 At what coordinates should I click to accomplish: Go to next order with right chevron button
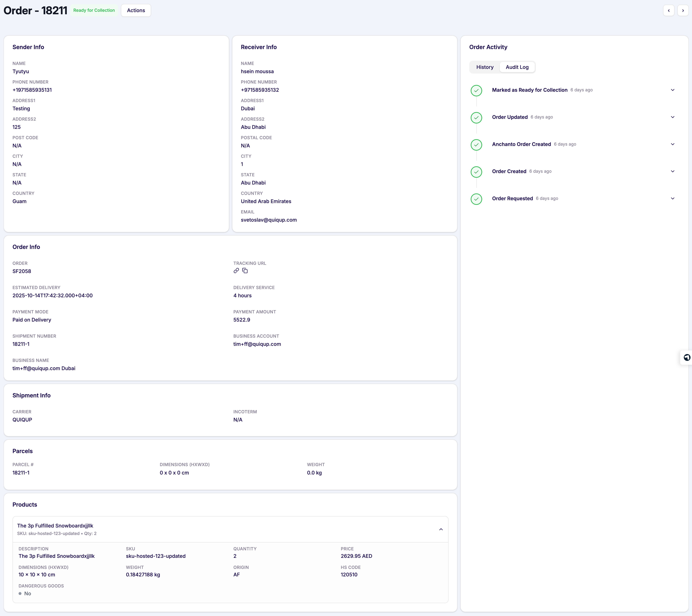click(x=683, y=11)
